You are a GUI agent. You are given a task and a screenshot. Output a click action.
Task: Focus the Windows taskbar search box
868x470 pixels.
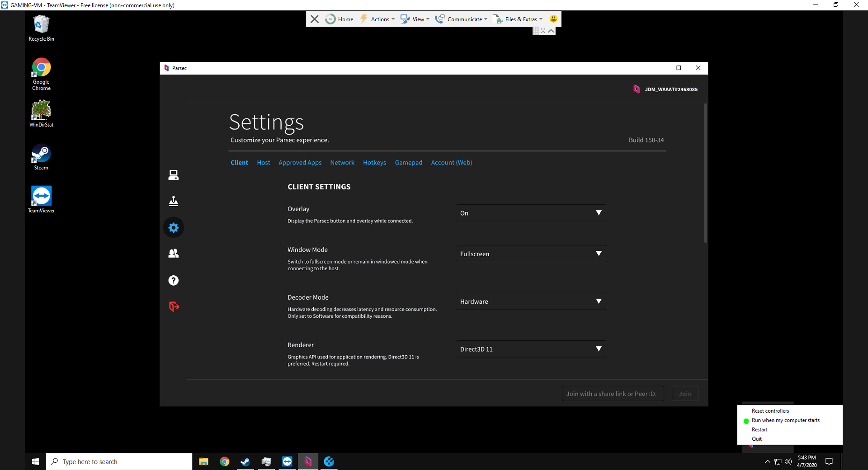[x=119, y=461]
